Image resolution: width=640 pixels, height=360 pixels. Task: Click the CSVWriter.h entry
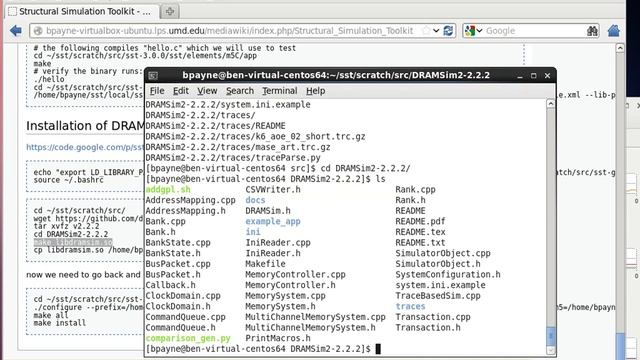273,189
